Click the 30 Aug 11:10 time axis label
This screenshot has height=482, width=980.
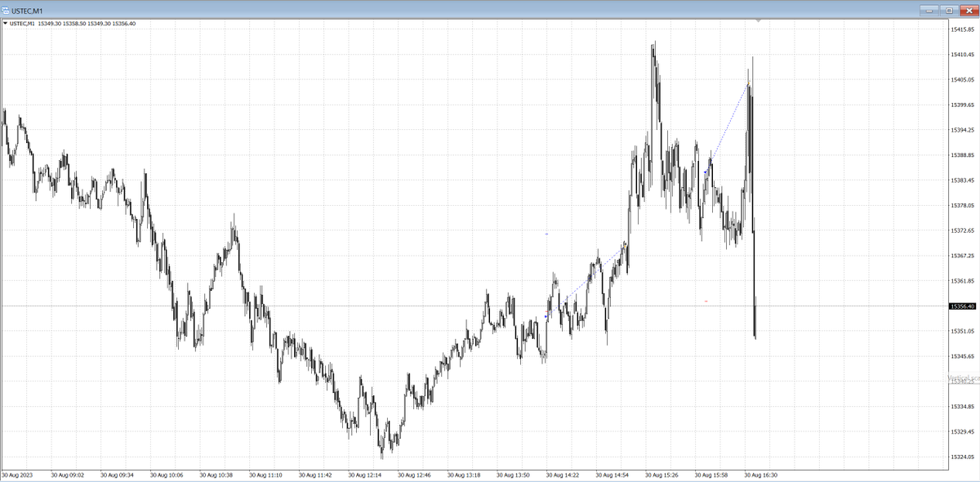click(265, 474)
